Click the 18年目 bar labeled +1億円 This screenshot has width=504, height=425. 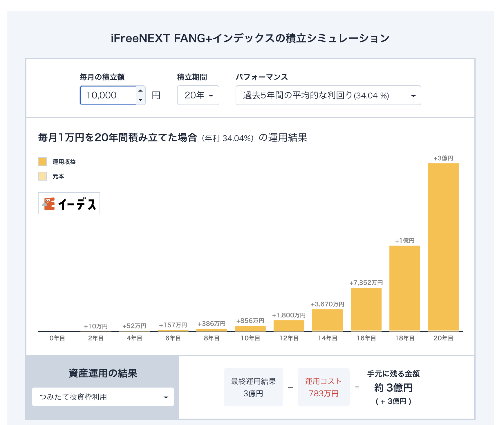(405, 288)
